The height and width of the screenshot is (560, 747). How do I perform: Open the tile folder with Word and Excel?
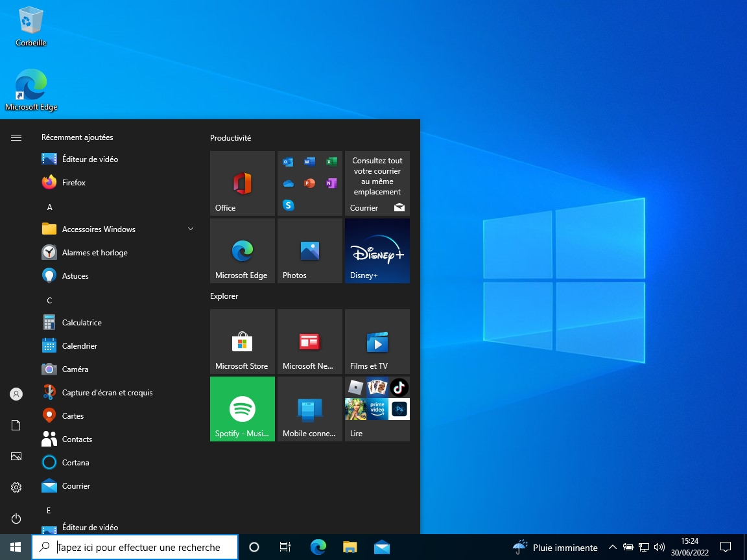(310, 183)
